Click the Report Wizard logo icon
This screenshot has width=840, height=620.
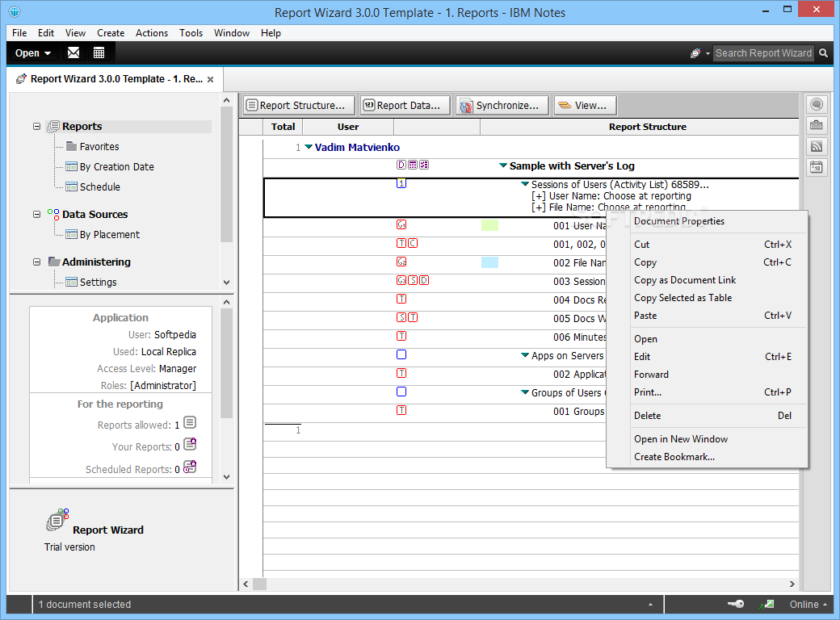57,520
